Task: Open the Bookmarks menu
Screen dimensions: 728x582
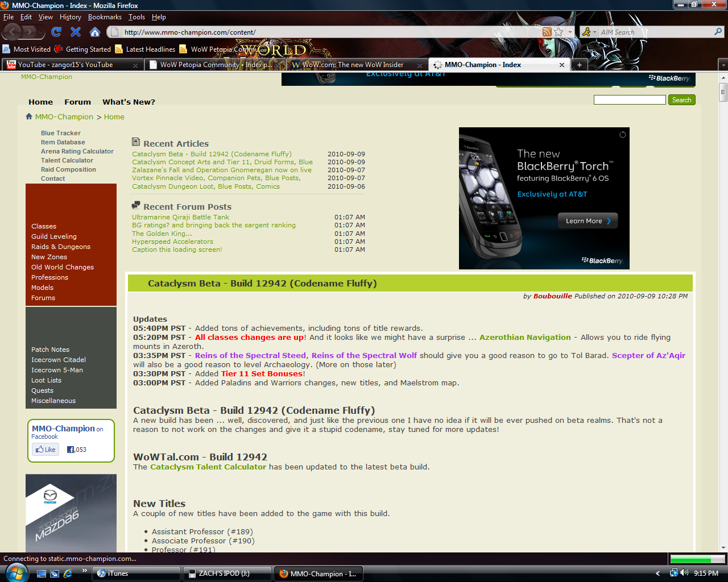Action: [x=105, y=17]
